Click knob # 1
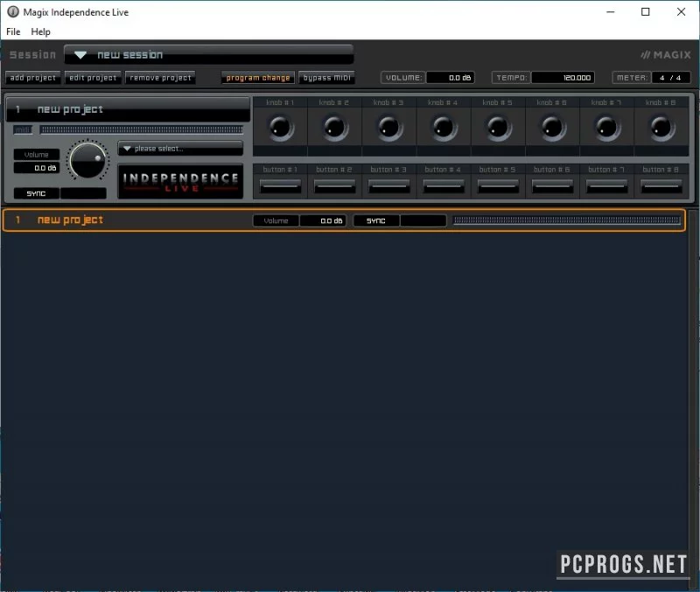This screenshot has width=700, height=592. click(x=280, y=127)
